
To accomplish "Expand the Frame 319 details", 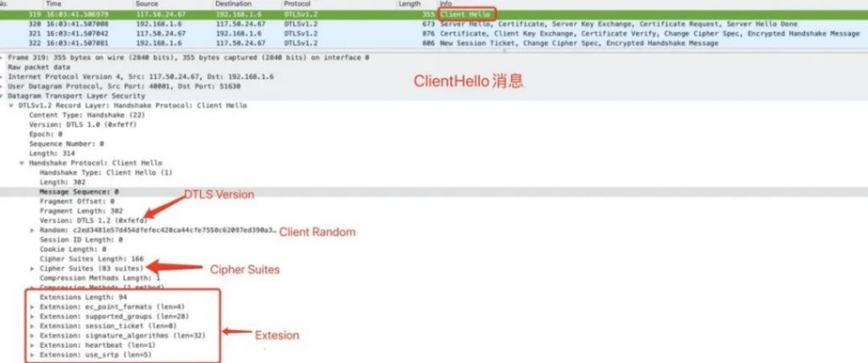I will 3,58.
